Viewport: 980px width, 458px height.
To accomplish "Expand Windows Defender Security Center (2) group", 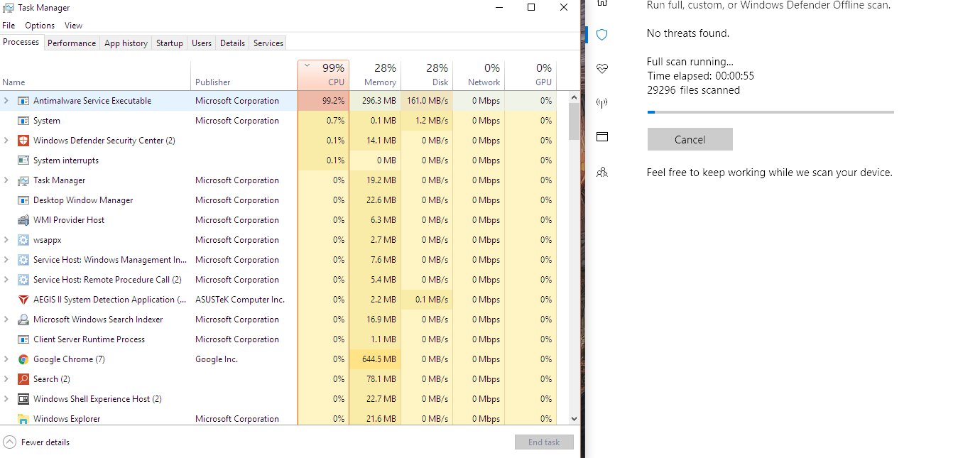I will click(6, 141).
